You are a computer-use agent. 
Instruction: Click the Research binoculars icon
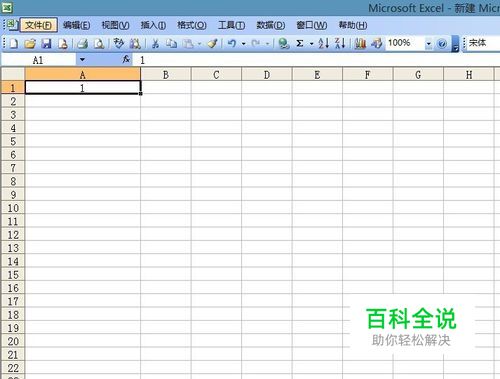point(135,43)
